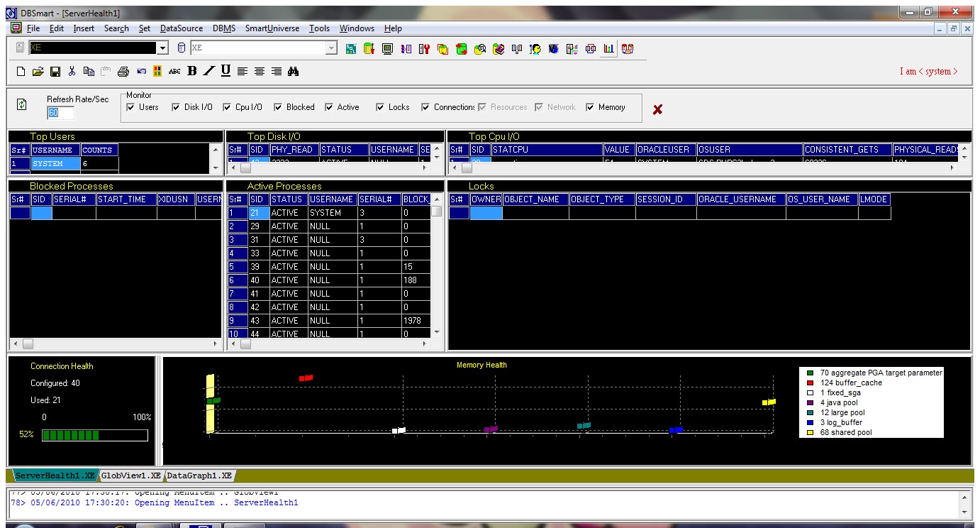Click the bar chart server health icon
This screenshot has height=528, width=980.
click(608, 49)
